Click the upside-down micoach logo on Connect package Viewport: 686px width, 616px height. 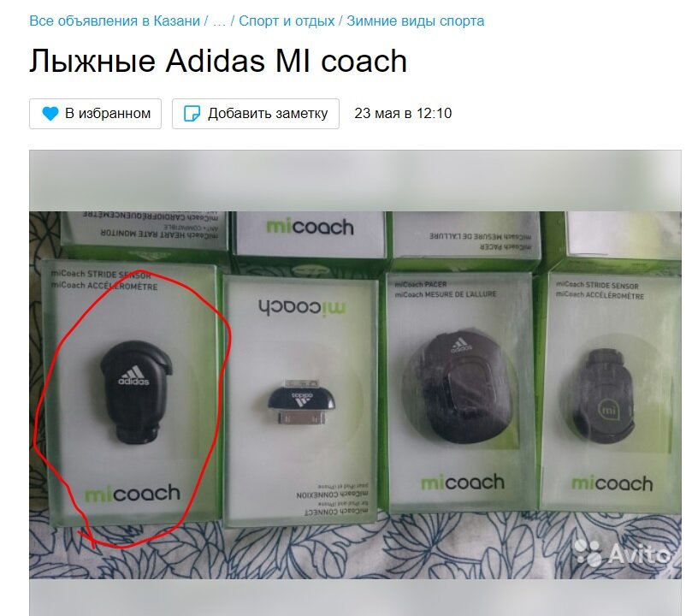click(301, 307)
